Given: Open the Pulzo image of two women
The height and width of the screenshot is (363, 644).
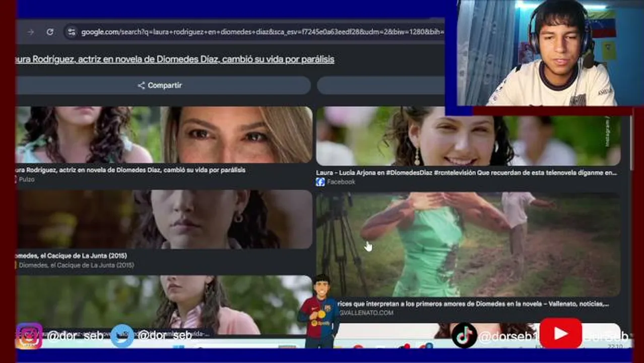Looking at the screenshot, I should point(164,135).
